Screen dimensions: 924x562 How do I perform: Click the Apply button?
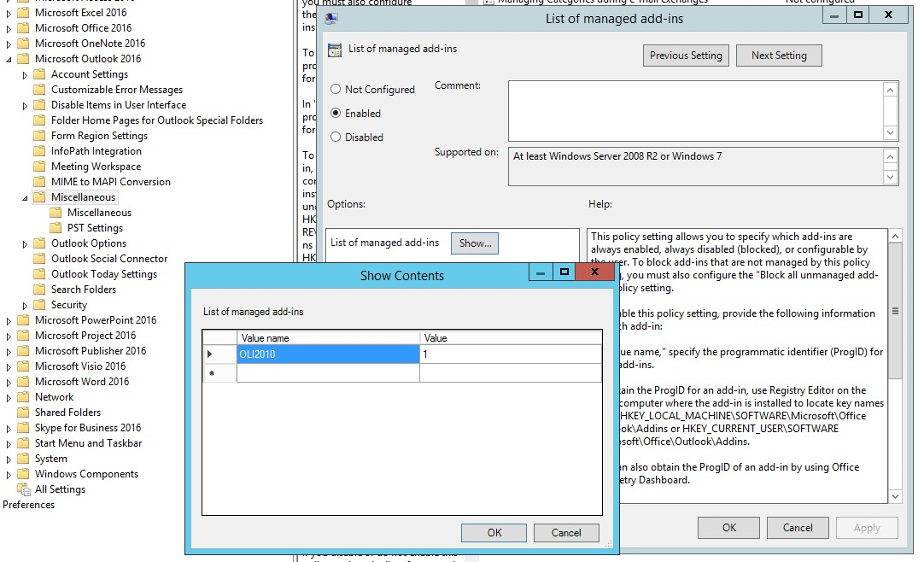(x=867, y=528)
